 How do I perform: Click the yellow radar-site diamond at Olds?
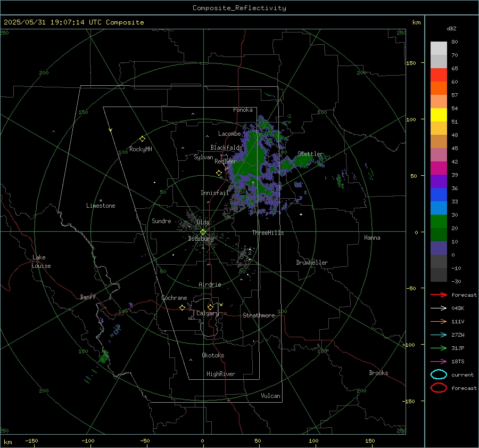pos(203,232)
